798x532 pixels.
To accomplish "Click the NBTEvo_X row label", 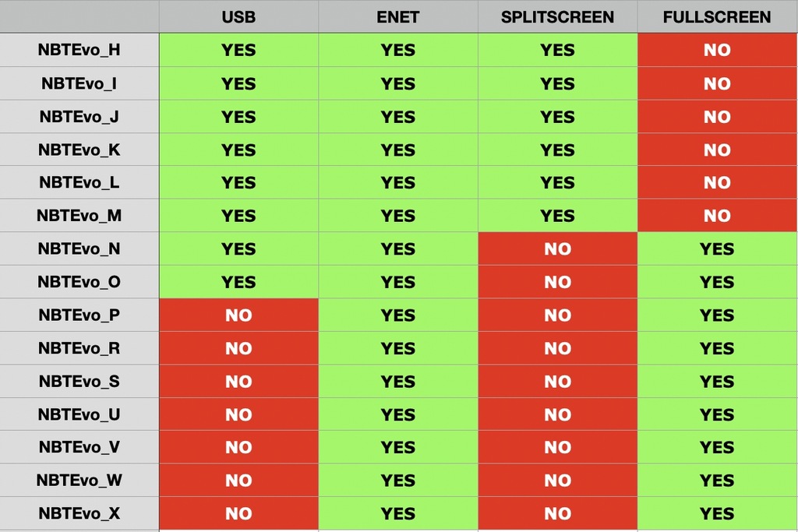I will (79, 514).
